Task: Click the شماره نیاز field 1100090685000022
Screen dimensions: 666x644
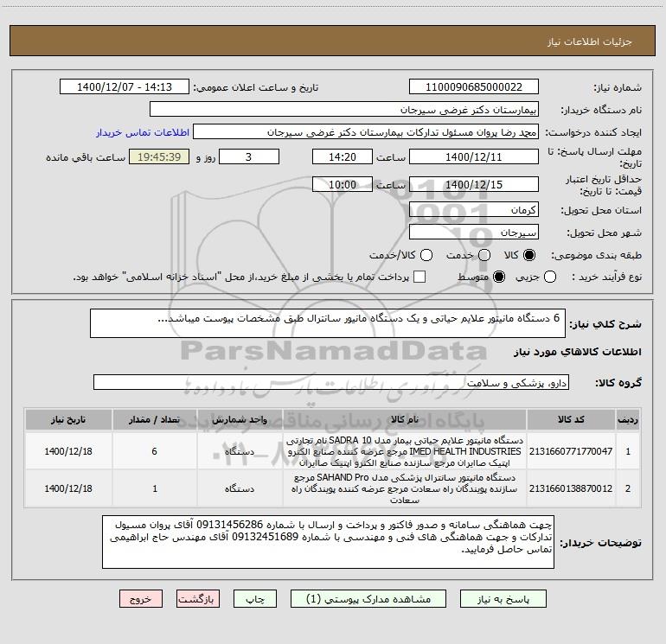Action: (474, 87)
